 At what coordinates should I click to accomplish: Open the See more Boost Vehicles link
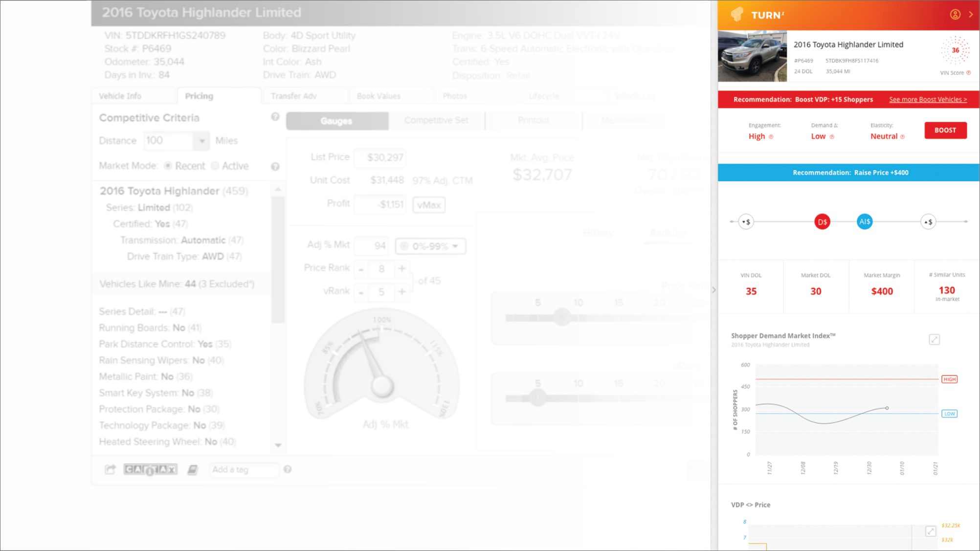(x=928, y=99)
